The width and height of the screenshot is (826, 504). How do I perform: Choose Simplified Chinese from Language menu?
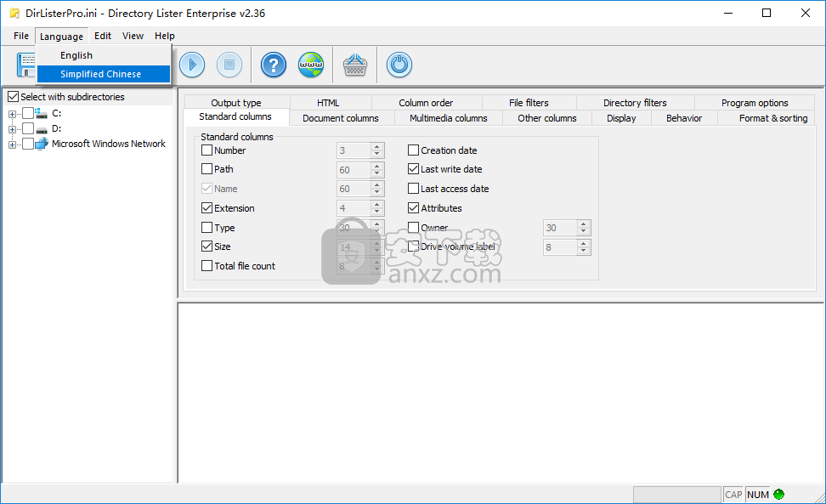click(x=100, y=74)
